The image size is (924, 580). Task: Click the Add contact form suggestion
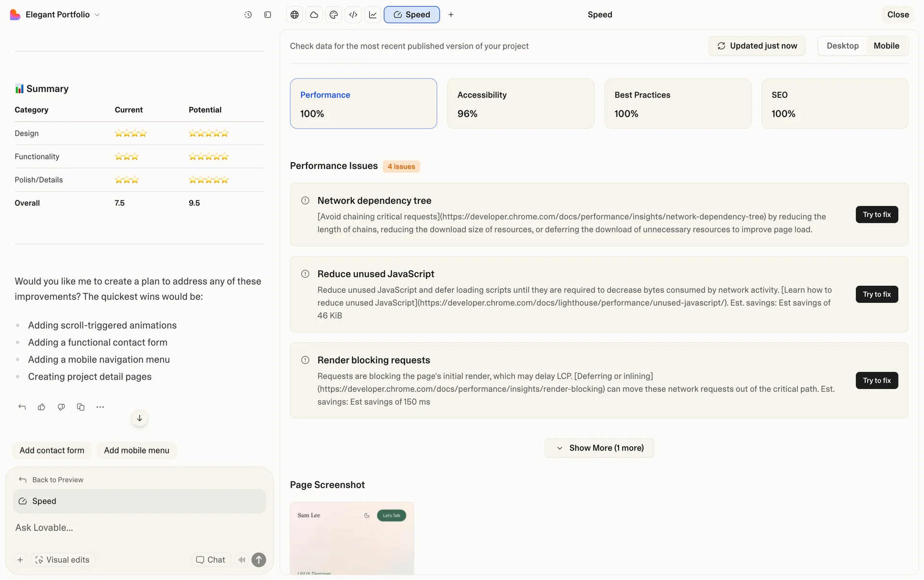[x=52, y=451]
